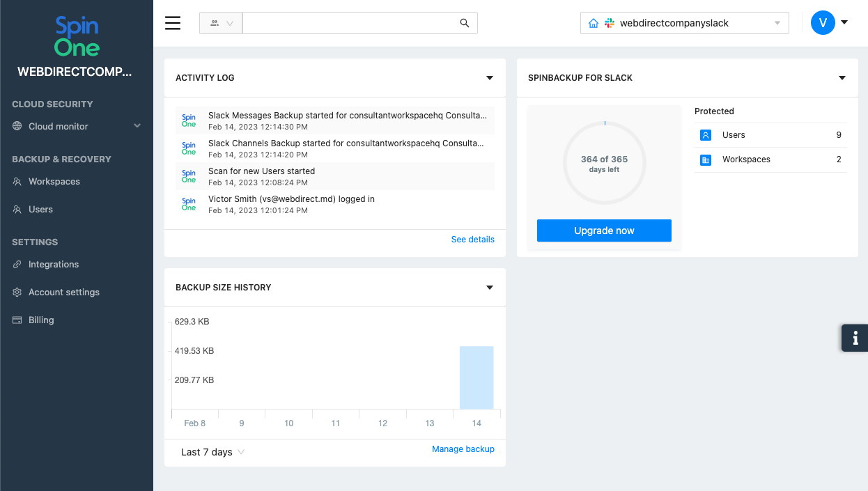Screen dimensions: 868x491
Task: Open the See details link
Action: pos(472,240)
